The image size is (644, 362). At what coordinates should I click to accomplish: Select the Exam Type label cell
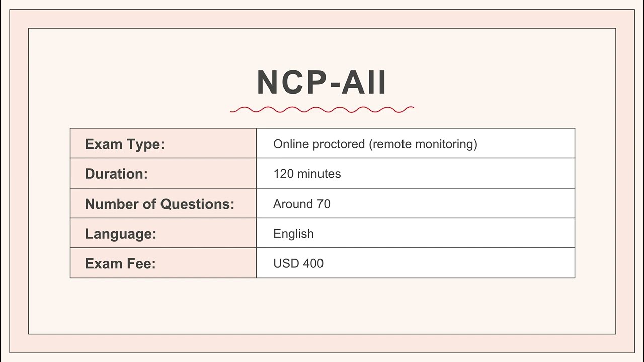point(163,143)
